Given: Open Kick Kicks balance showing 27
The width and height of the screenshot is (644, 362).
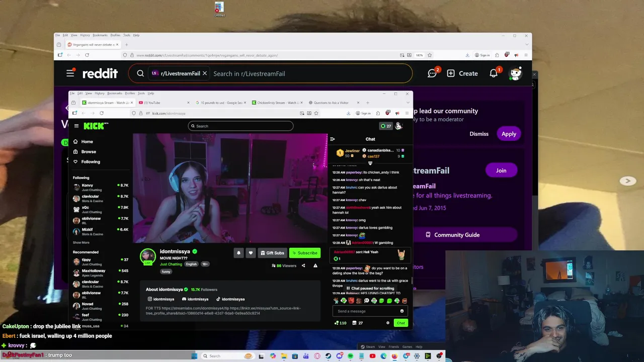Looking at the screenshot, I should click(x=386, y=126).
